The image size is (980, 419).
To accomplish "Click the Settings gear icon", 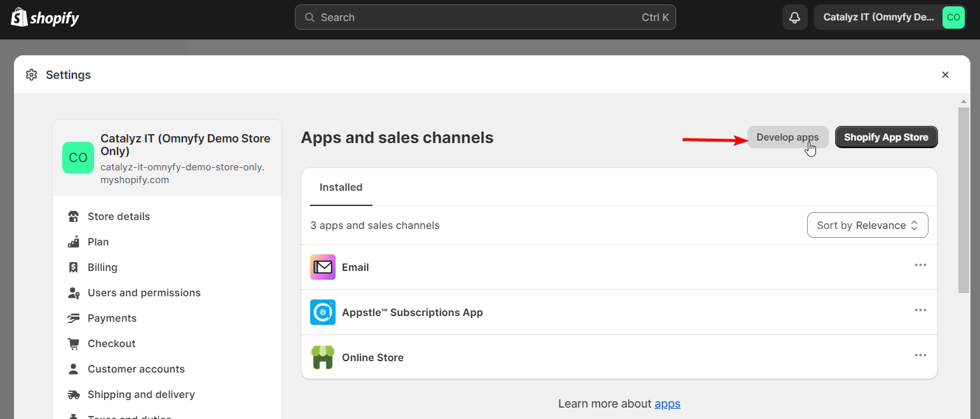I will click(x=31, y=75).
